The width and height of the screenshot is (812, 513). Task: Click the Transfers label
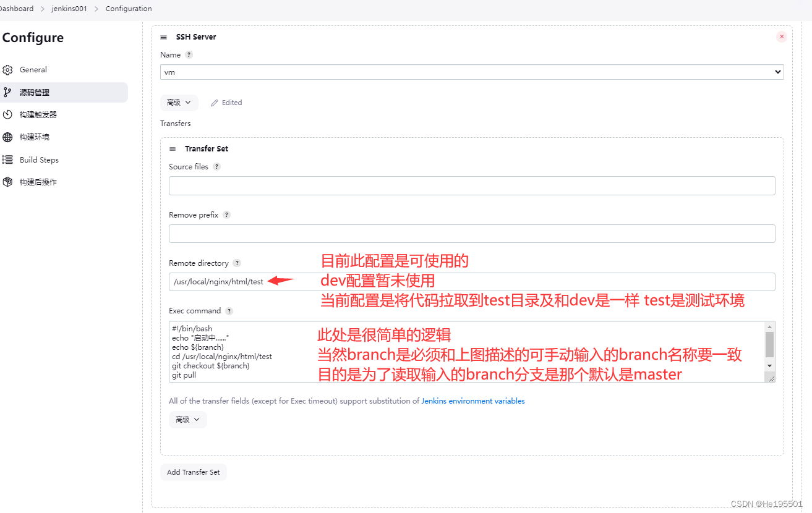pyautogui.click(x=176, y=124)
